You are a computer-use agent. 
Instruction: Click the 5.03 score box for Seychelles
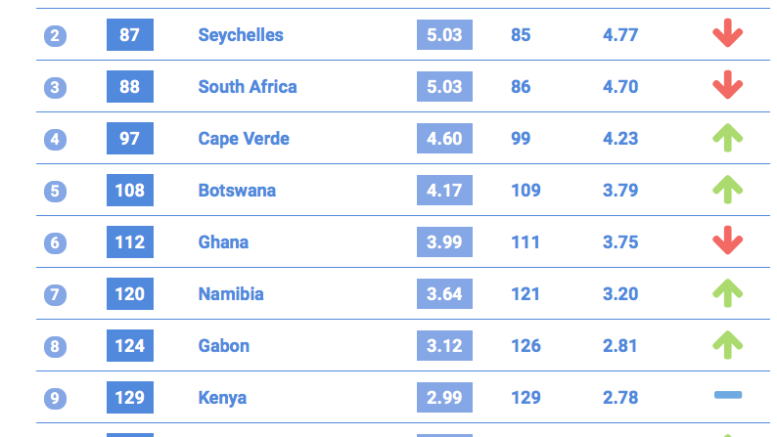[444, 35]
